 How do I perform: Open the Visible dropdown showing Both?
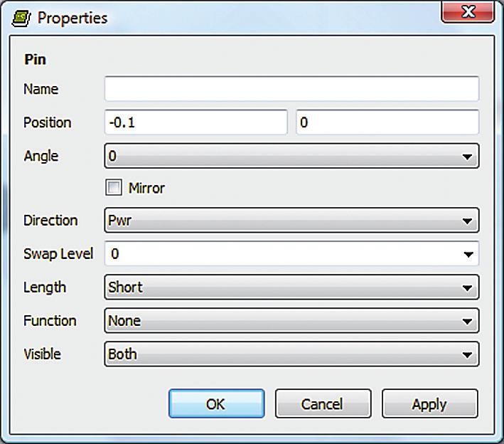tap(291, 354)
